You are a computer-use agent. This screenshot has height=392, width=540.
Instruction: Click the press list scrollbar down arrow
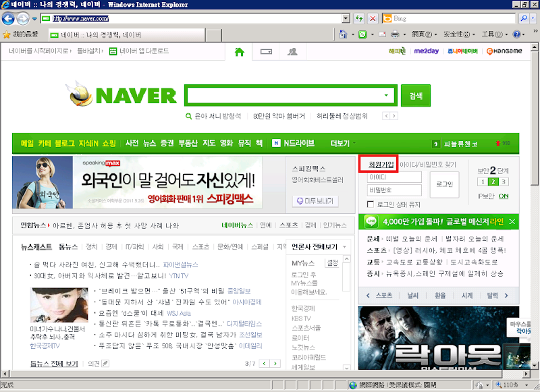pyautogui.click(x=347, y=368)
